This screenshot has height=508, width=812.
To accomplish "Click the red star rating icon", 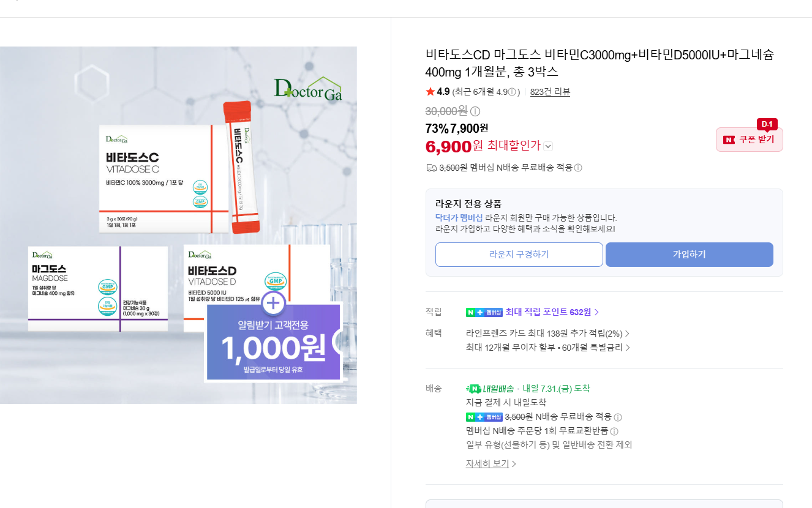I will coord(430,92).
